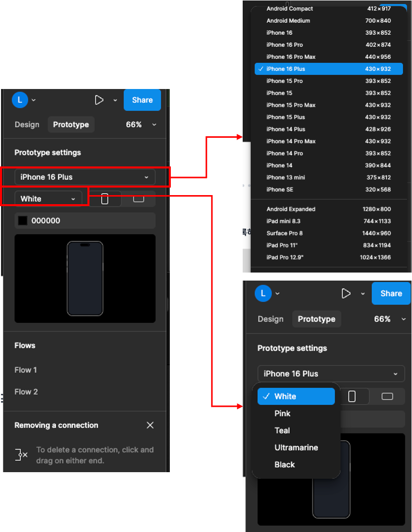Click Present play icon in bottom-right panel

tap(346, 294)
